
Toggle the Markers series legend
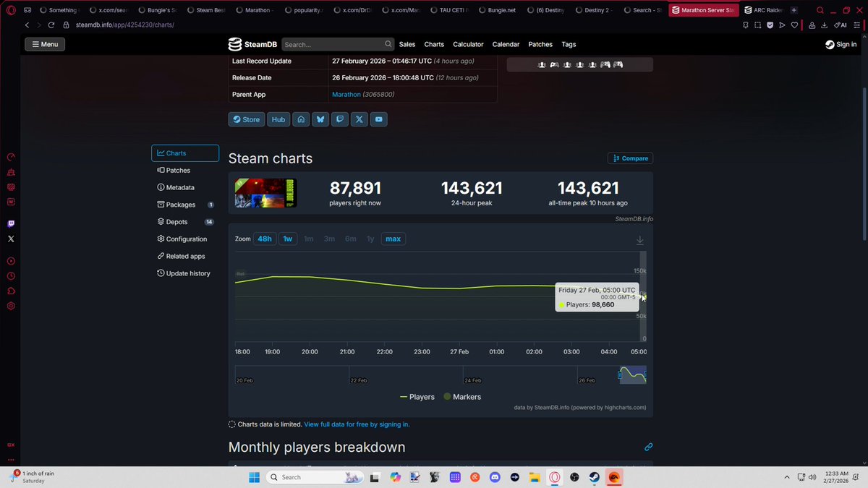pos(462,397)
